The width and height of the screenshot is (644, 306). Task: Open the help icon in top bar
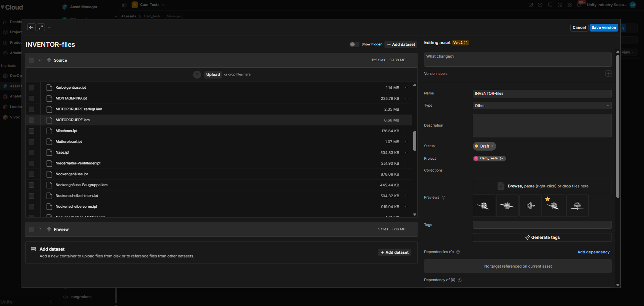[540, 5]
